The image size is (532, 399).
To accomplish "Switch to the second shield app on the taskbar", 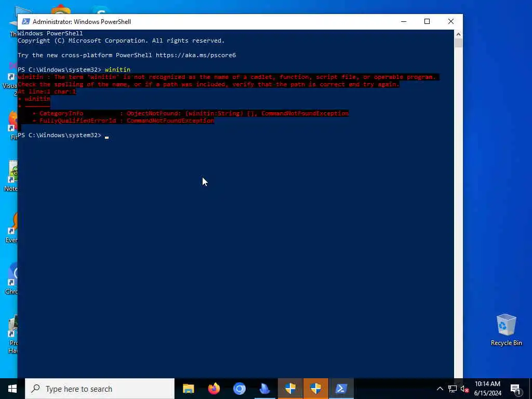I will click(x=315, y=389).
